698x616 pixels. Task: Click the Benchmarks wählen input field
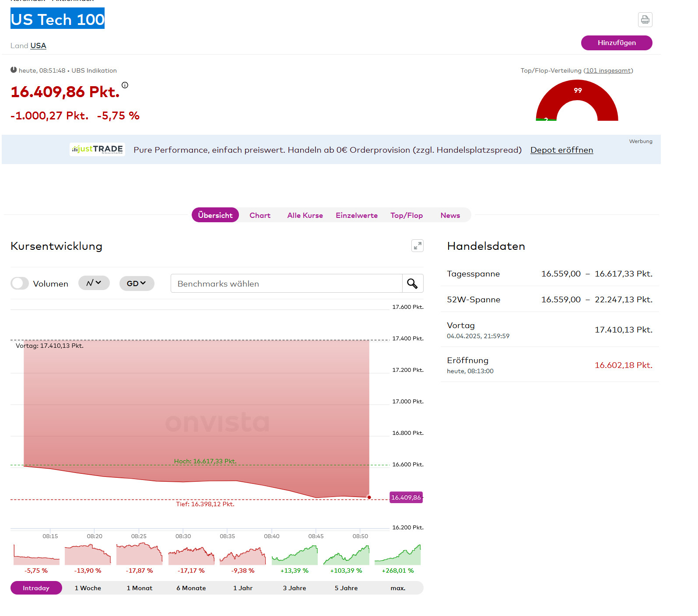click(287, 283)
